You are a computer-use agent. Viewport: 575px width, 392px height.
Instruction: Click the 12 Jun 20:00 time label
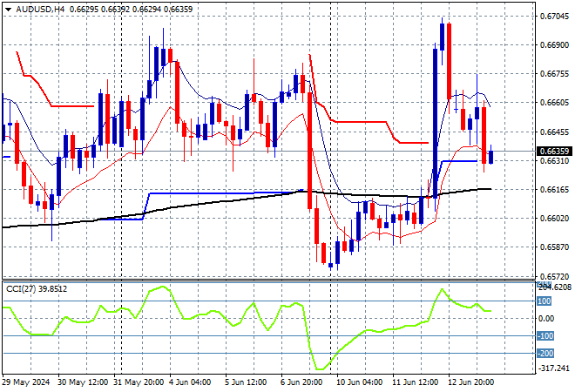[470, 382]
